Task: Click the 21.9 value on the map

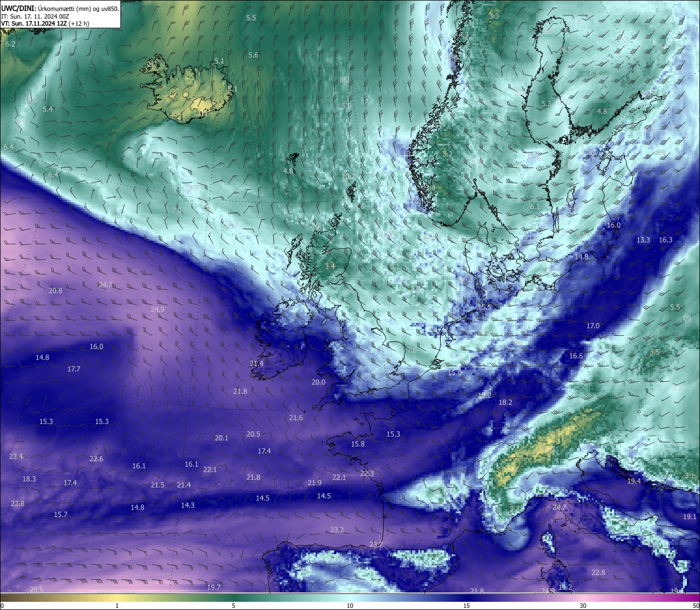Action: [x=314, y=483]
